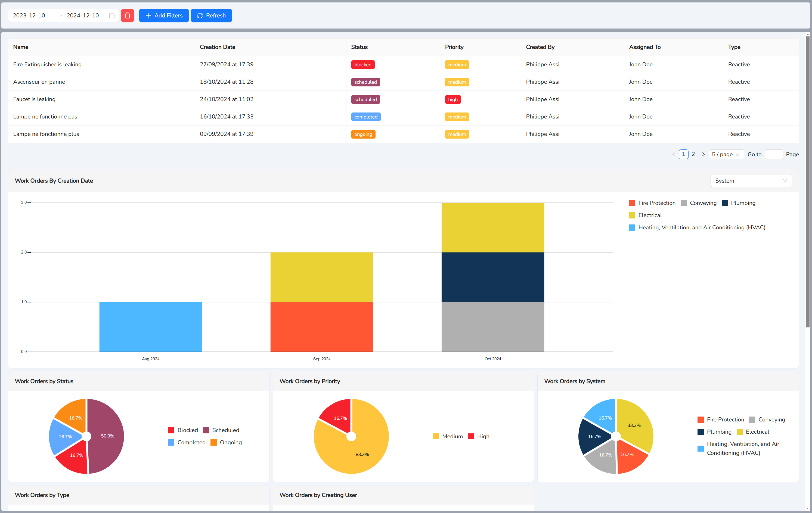Open the 5 / page size dropdown
The width and height of the screenshot is (812, 513).
click(726, 154)
